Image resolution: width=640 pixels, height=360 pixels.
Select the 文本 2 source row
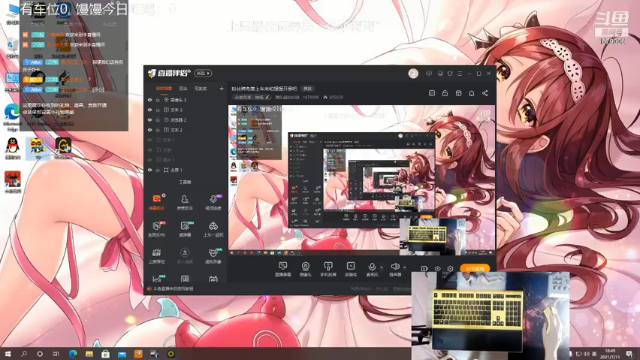(186, 130)
